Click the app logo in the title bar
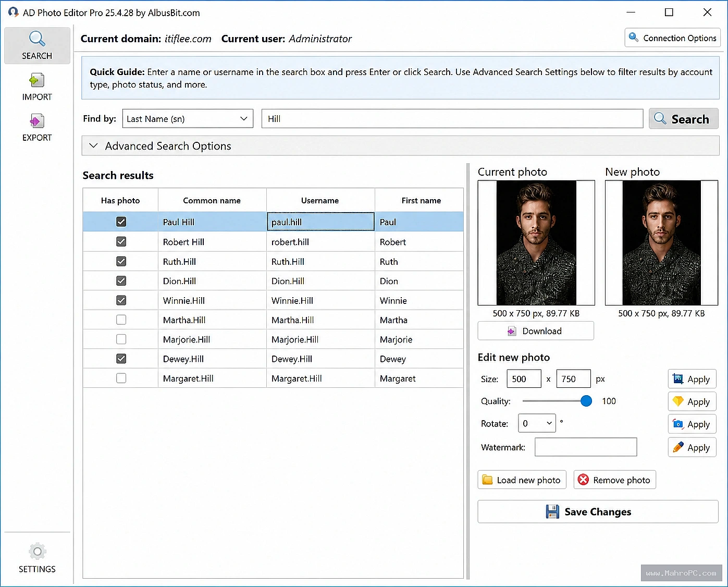 click(13, 12)
